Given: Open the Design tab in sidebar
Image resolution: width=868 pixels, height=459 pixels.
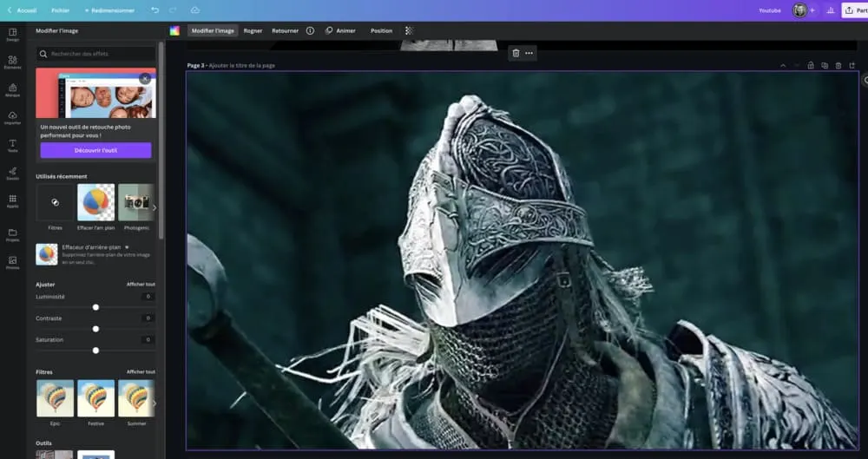Looking at the screenshot, I should [13, 35].
